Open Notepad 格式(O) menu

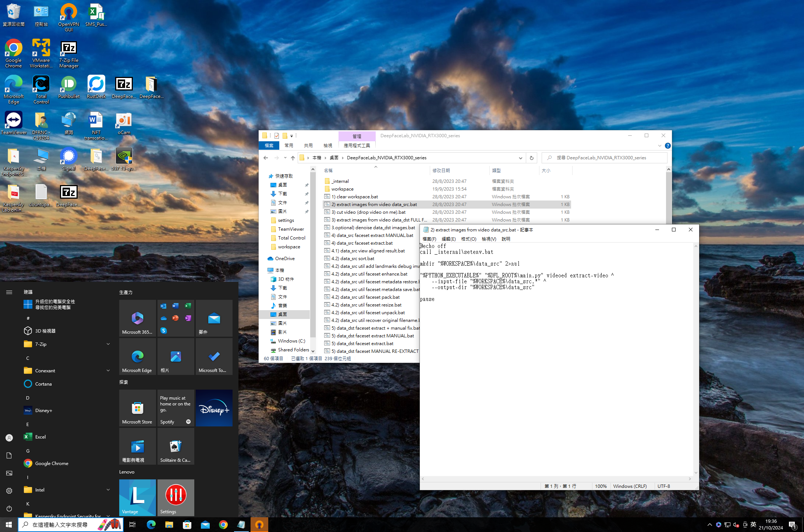point(469,239)
